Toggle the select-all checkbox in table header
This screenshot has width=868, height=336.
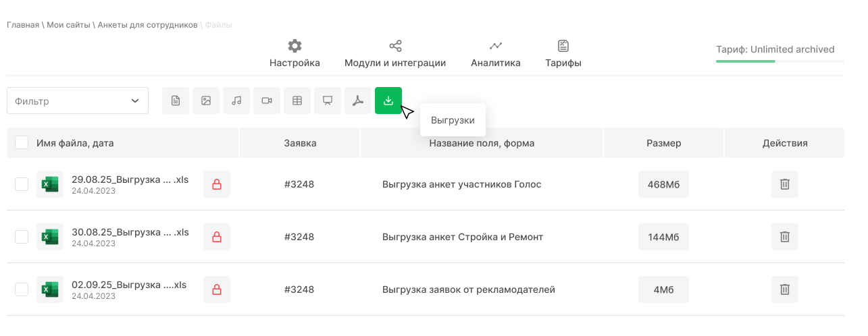[x=22, y=142]
